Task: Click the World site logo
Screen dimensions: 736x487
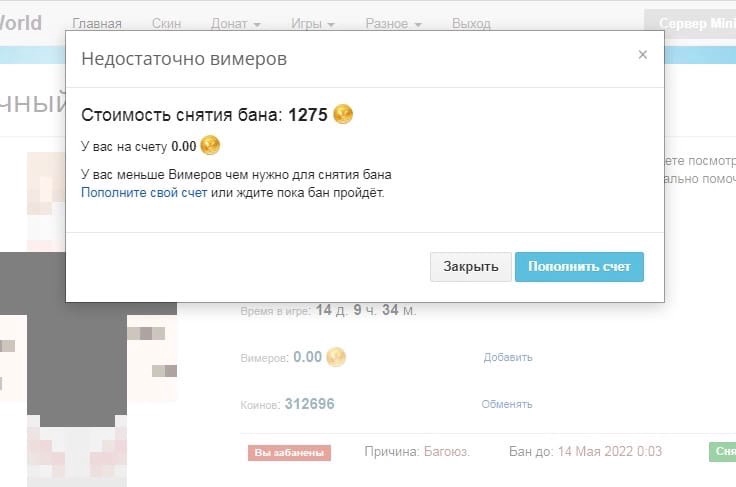Action: coord(20,22)
